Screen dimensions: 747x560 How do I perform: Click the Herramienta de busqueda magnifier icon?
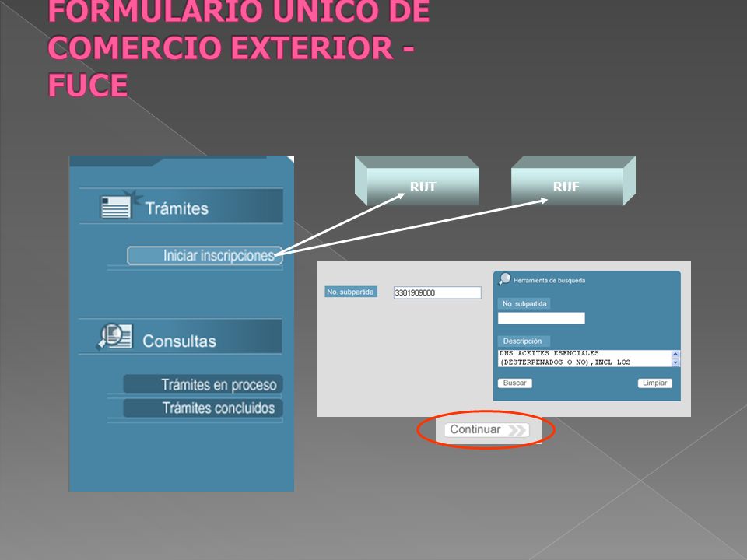click(x=504, y=278)
